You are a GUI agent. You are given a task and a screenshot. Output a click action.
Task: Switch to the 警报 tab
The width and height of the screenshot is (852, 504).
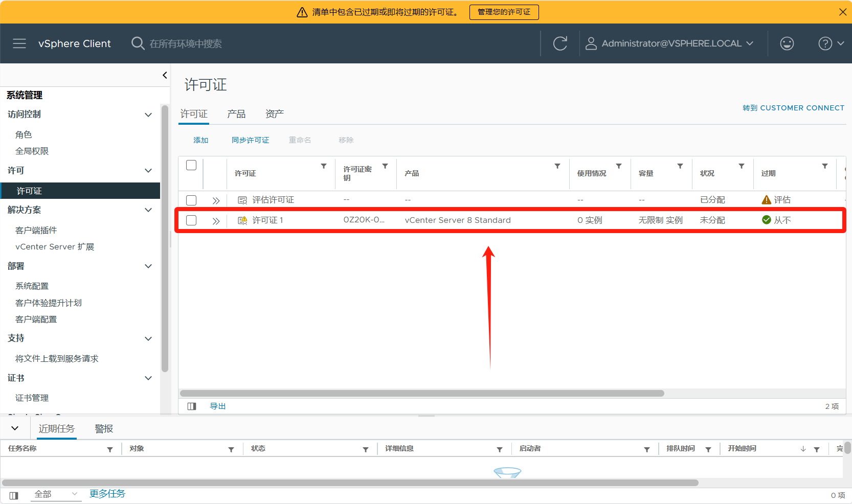click(104, 429)
